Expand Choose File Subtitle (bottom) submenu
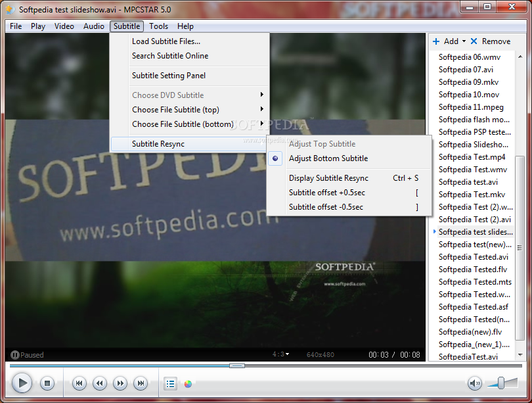 coord(190,124)
